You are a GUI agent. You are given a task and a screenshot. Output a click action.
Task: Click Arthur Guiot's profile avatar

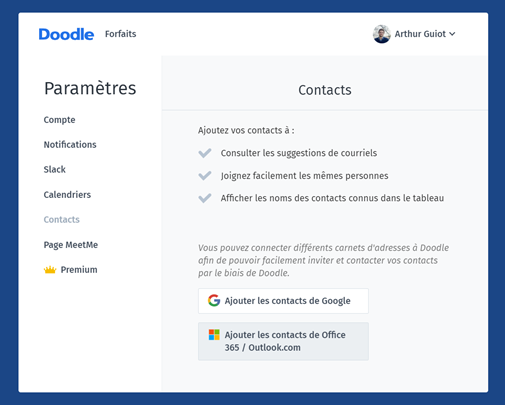[x=381, y=34]
